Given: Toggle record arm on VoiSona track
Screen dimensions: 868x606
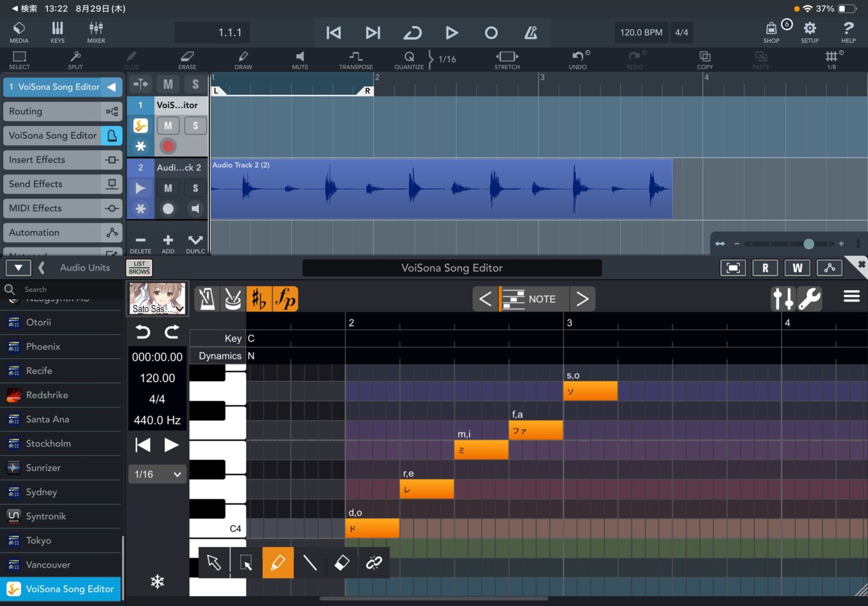Looking at the screenshot, I should click(x=168, y=146).
